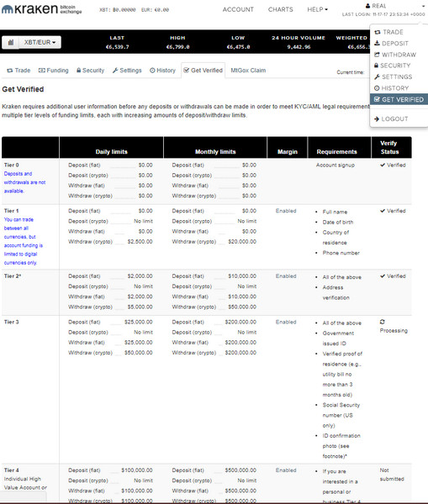Switch to the Funding tab

pyautogui.click(x=54, y=71)
